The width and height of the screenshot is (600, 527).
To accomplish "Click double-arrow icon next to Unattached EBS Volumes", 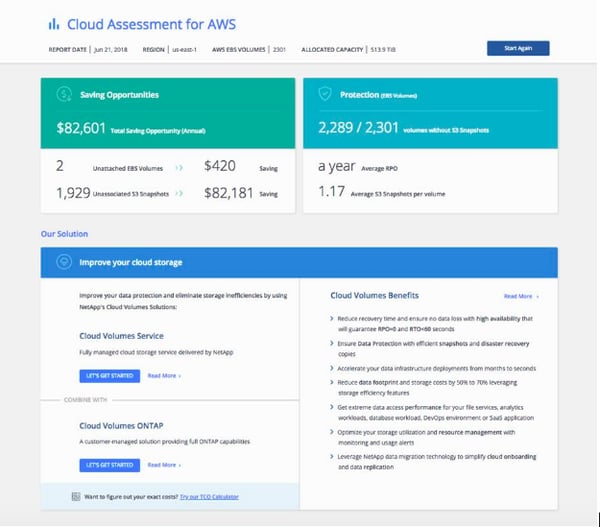I will [x=179, y=168].
